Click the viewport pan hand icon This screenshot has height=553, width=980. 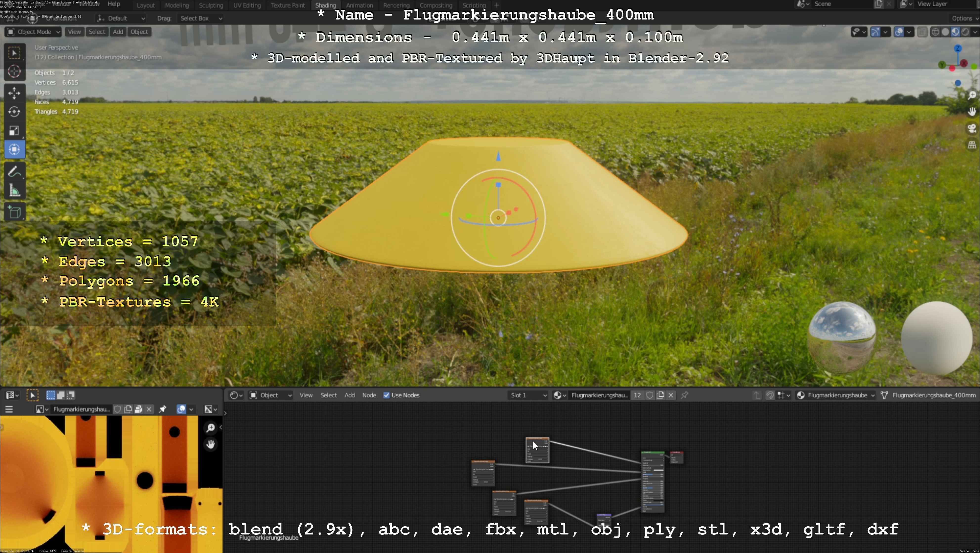tap(972, 111)
